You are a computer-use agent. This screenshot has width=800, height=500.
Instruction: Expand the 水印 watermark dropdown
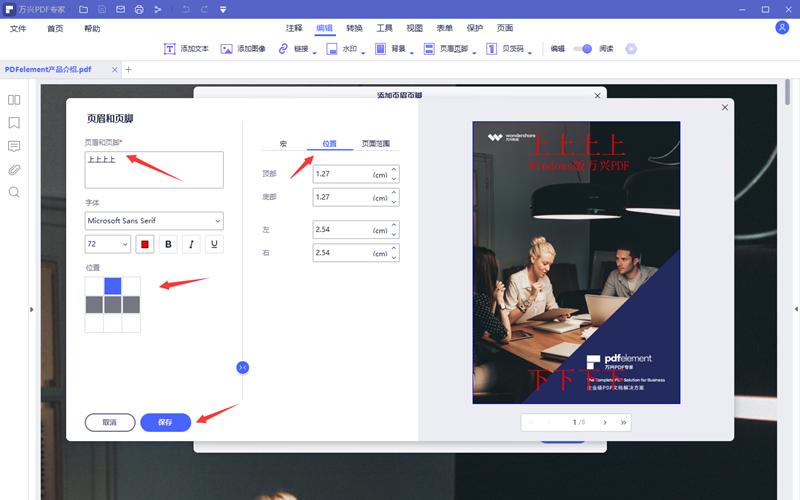point(349,48)
